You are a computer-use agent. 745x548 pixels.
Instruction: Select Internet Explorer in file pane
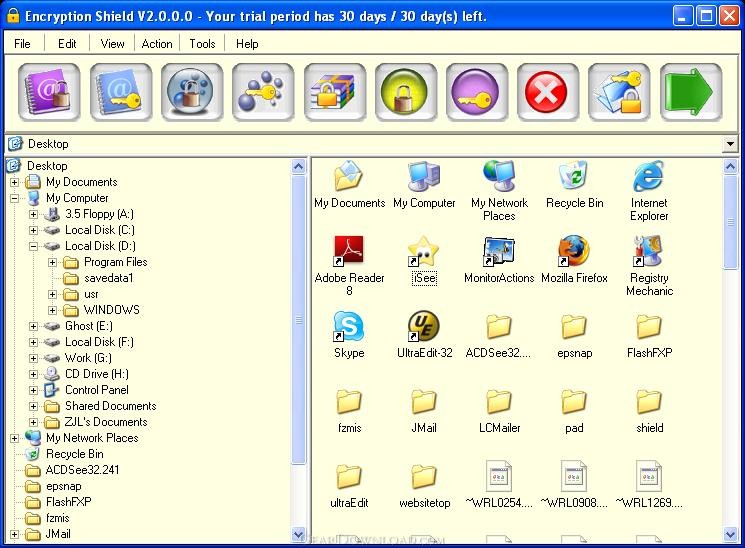coord(649,191)
